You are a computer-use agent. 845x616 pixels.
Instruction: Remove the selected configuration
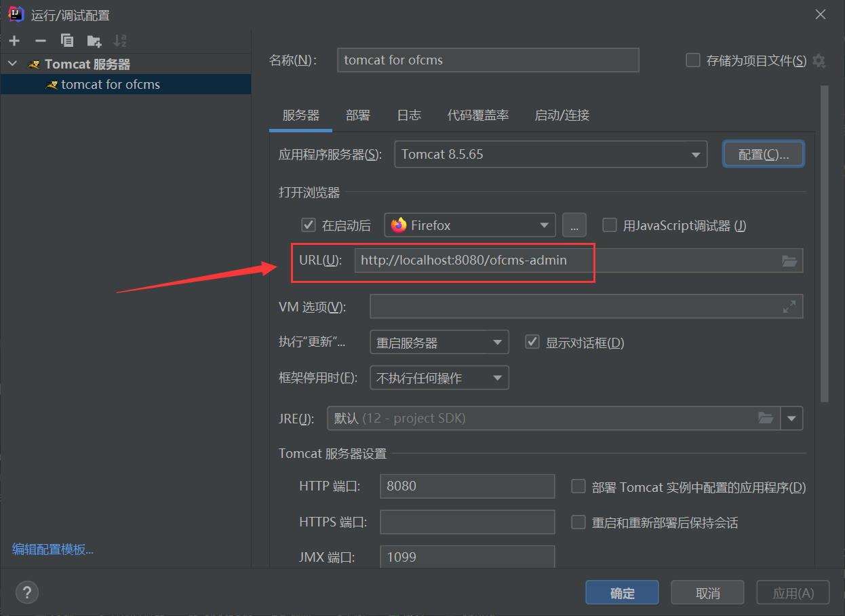point(40,41)
